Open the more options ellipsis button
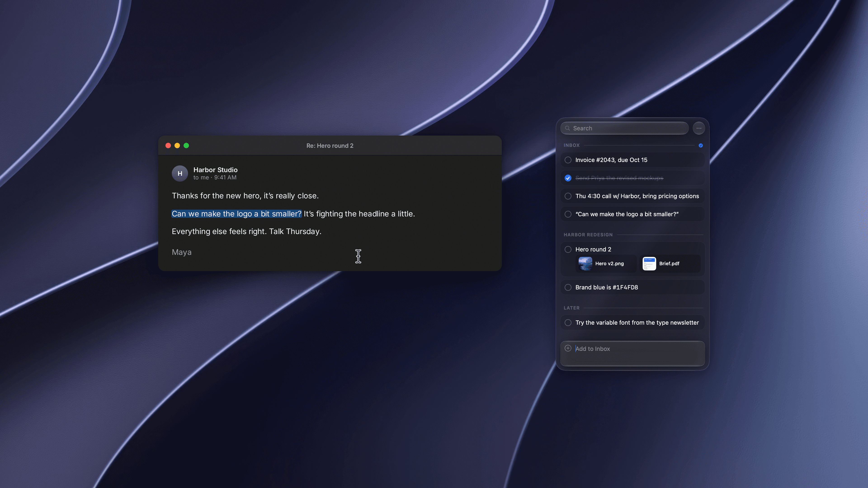The height and width of the screenshot is (488, 868). tap(699, 128)
